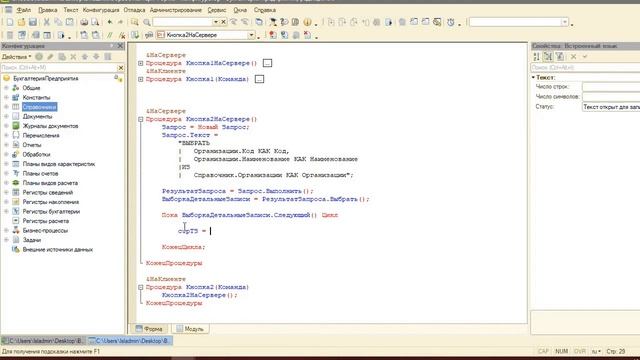Click the Help question mark icon

click(x=284, y=22)
